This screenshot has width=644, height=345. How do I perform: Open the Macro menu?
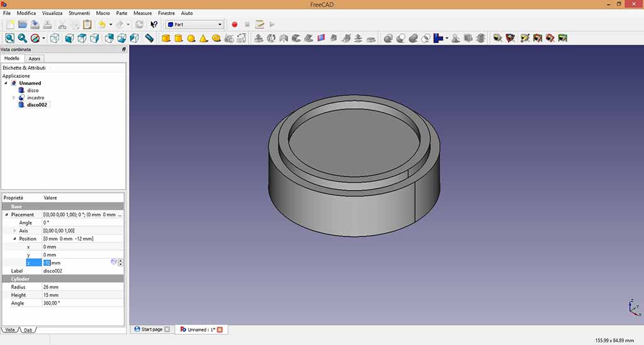[x=103, y=13]
